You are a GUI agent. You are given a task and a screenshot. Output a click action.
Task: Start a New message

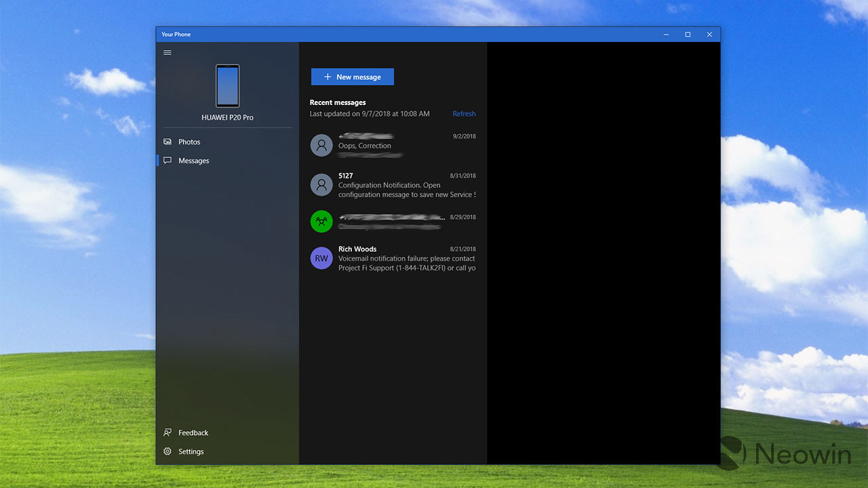352,77
